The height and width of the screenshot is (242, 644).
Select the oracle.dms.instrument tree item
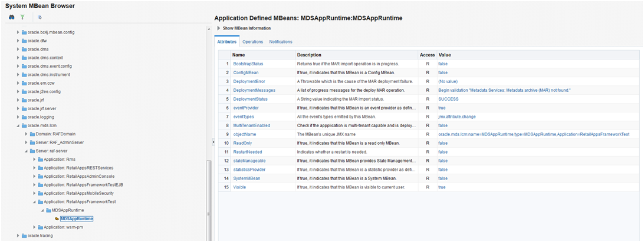[48, 75]
